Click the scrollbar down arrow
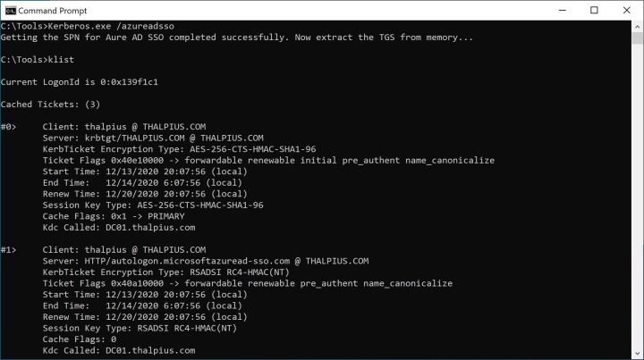Screen dimensions: 644x360 coord(637,354)
